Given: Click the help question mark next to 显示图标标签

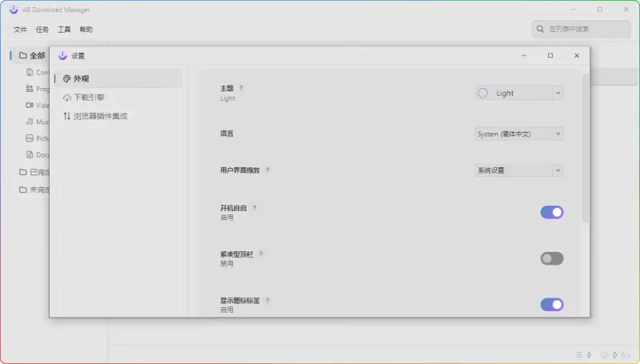Looking at the screenshot, I should [267, 300].
